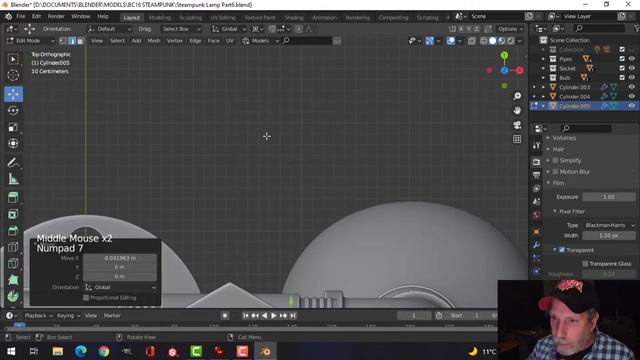Open the Output properties tab icon
The image size is (640, 360).
click(x=536, y=175)
